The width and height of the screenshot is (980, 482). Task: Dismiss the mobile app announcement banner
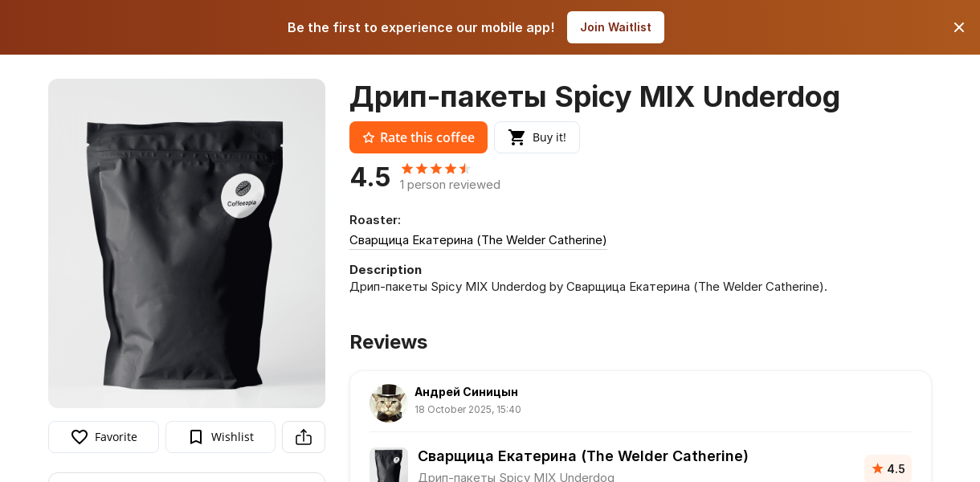point(959,27)
